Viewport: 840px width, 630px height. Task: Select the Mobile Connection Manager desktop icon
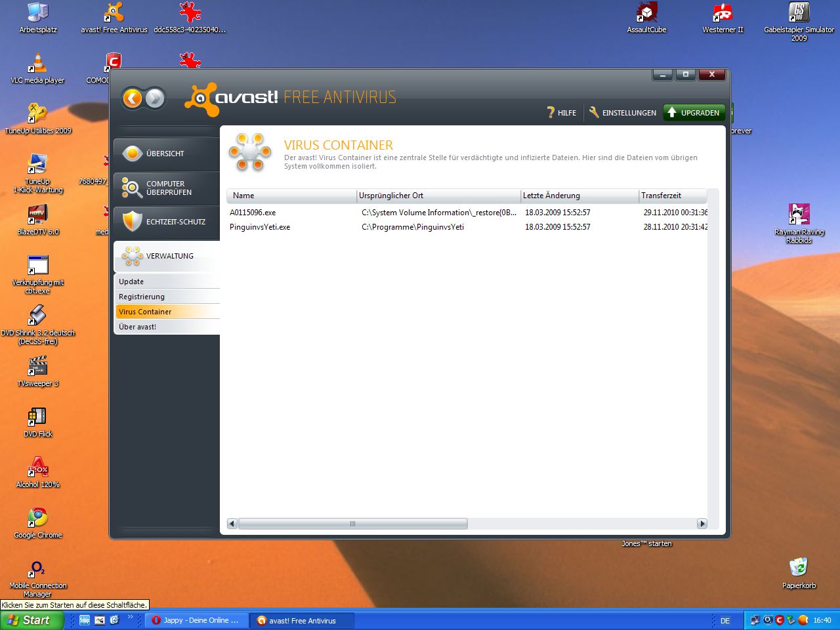[38, 578]
